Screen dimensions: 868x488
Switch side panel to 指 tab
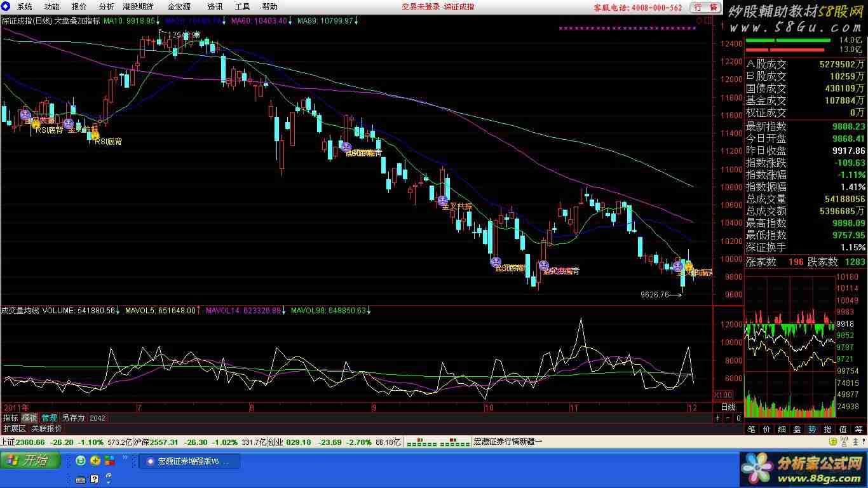coord(827,430)
